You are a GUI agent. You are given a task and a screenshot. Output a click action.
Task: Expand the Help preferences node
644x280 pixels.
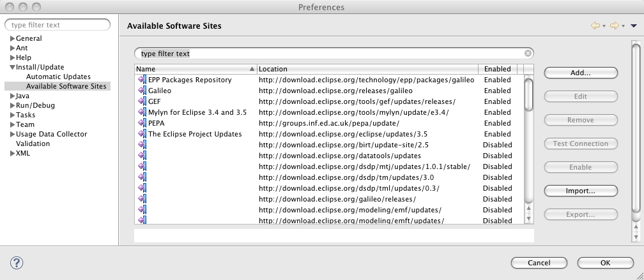point(12,58)
